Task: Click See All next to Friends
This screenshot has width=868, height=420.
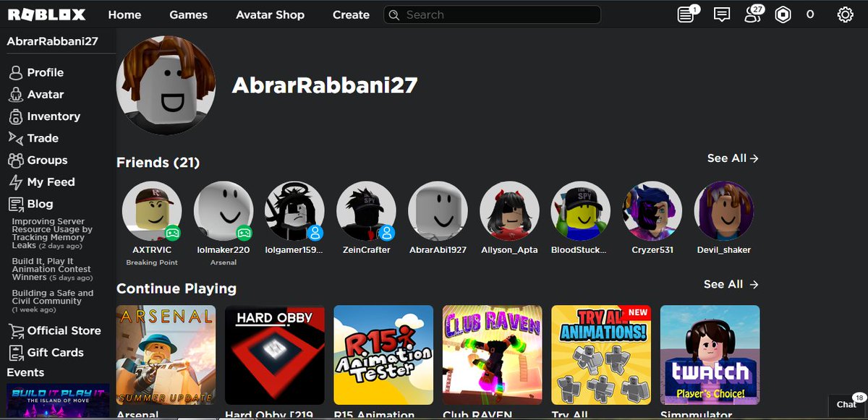Action: click(x=733, y=158)
